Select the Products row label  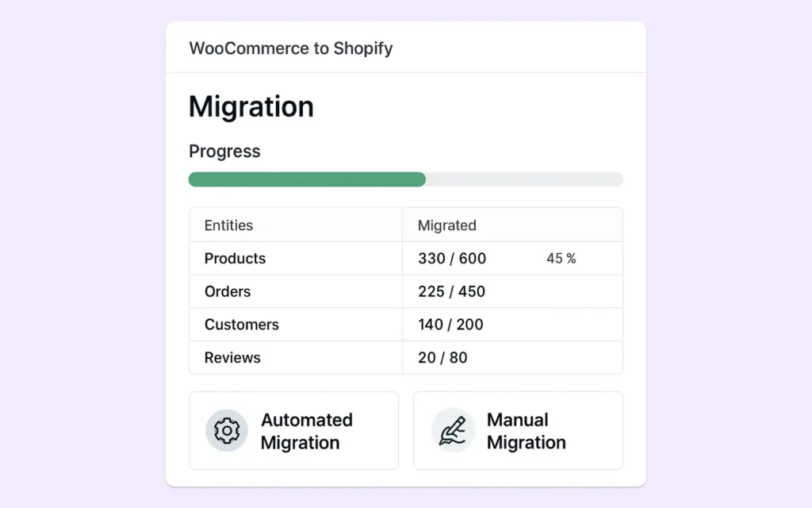pos(235,258)
